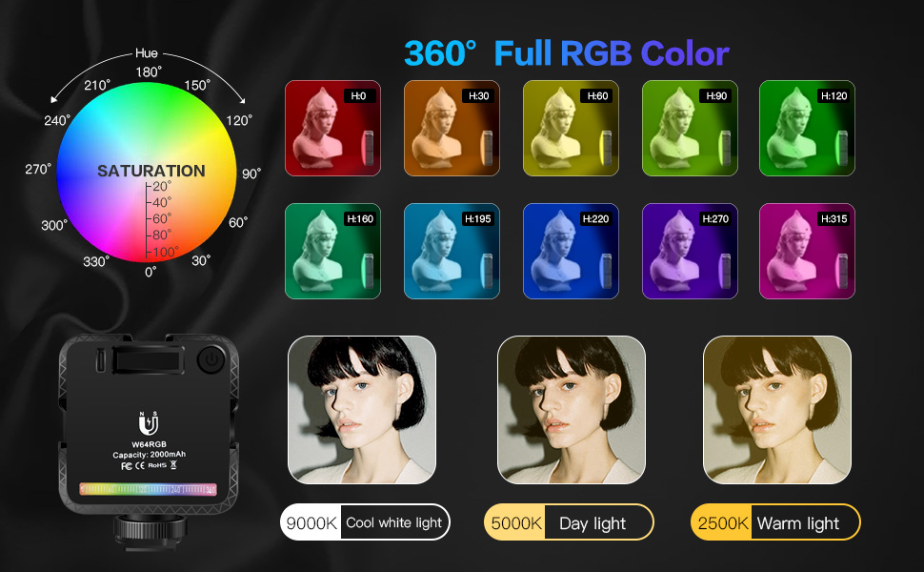This screenshot has width=924, height=572.
Task: Click the Capacity: 2000mAh text
Action: pos(149,455)
